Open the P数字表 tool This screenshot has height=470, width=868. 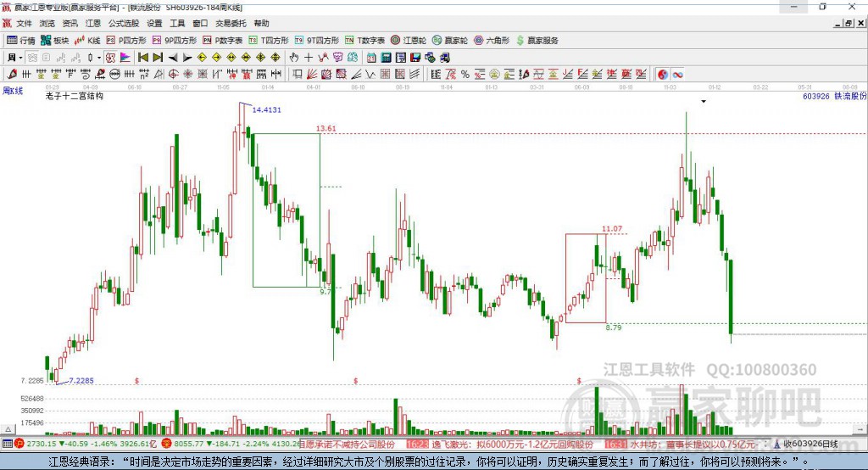click(x=223, y=41)
